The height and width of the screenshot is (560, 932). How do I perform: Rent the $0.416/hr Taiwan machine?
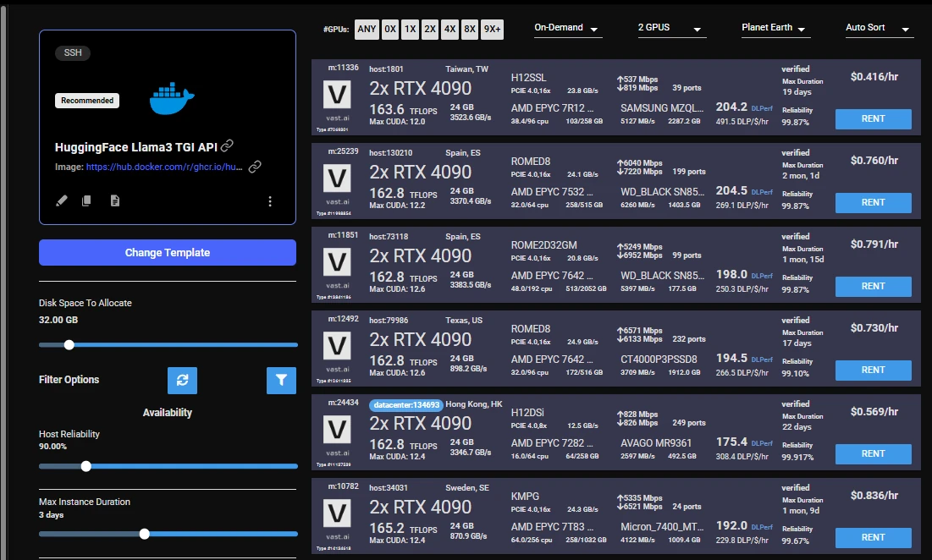(x=873, y=118)
